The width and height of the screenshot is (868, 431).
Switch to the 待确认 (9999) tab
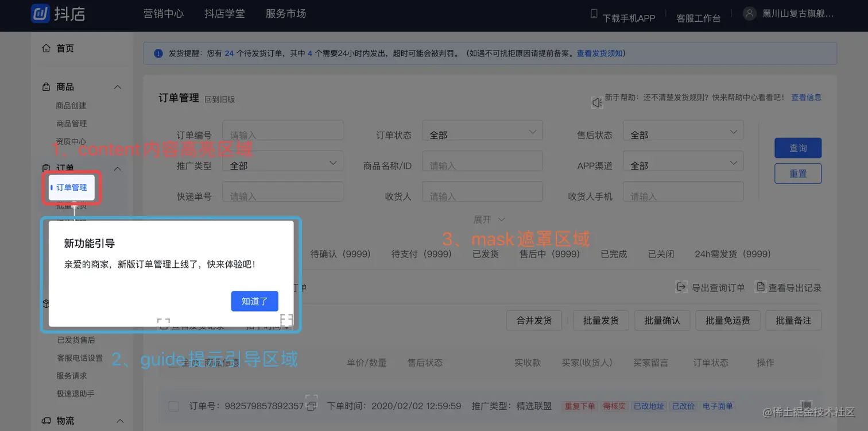pyautogui.click(x=340, y=254)
